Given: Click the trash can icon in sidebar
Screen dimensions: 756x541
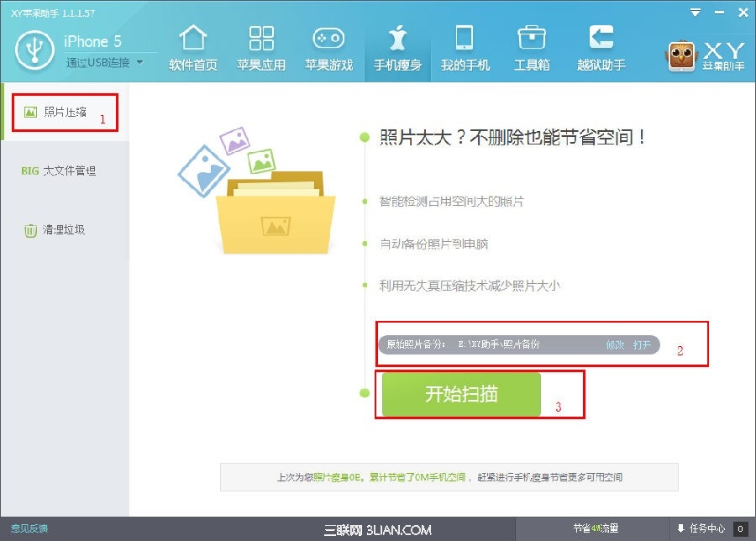Looking at the screenshot, I should 30,230.
